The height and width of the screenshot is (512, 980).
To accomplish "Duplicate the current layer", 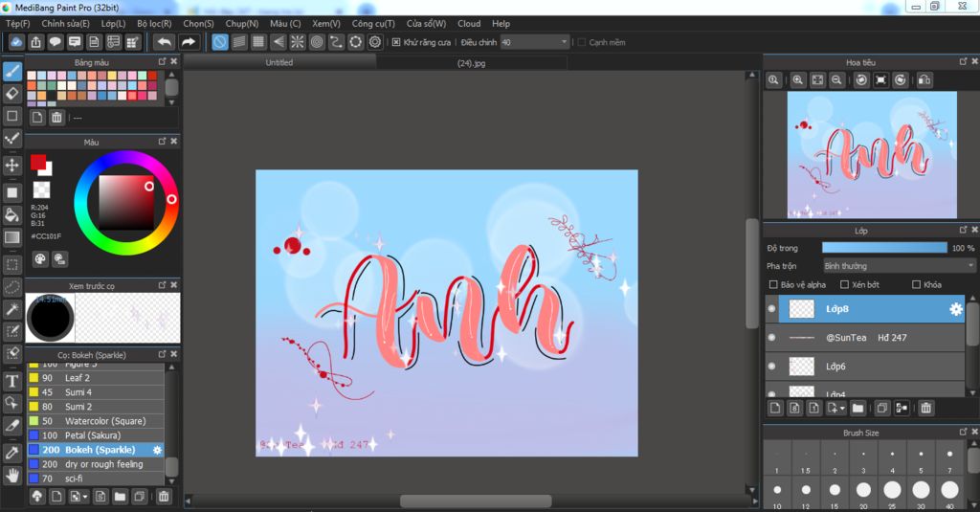I will [x=881, y=409].
